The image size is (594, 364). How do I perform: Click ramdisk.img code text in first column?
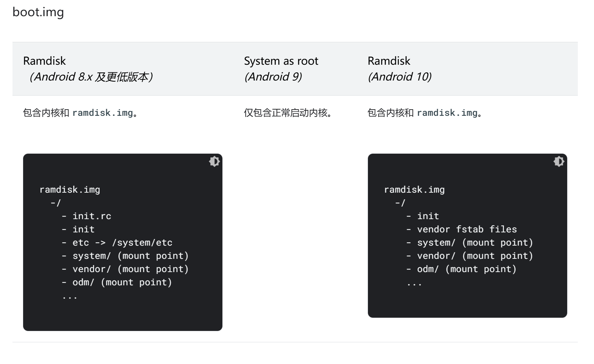103,113
